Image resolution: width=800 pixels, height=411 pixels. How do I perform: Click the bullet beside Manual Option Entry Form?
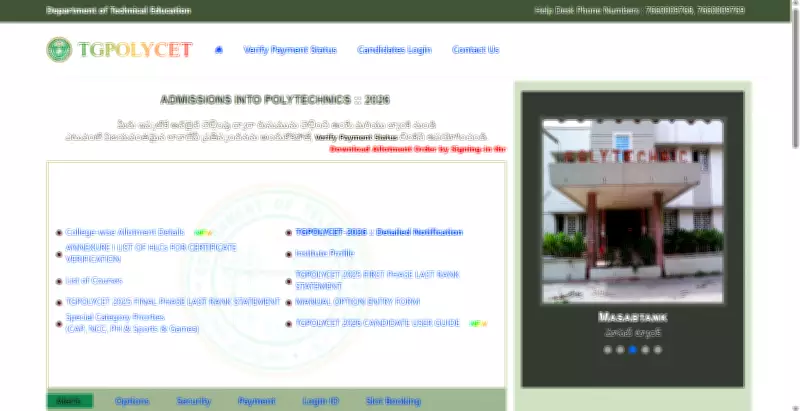tap(289, 302)
